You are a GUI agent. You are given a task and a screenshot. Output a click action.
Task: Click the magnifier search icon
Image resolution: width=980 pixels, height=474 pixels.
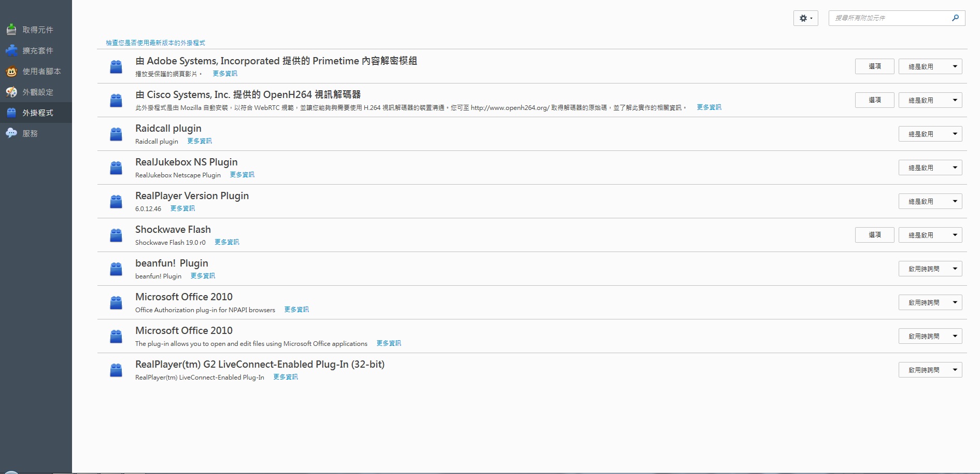[955, 18]
